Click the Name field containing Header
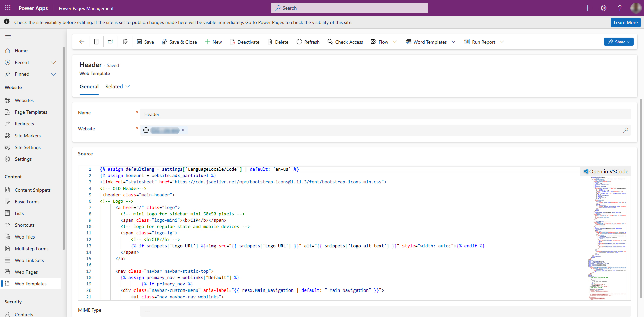Viewport: 644px width, 317px height. tap(385, 114)
